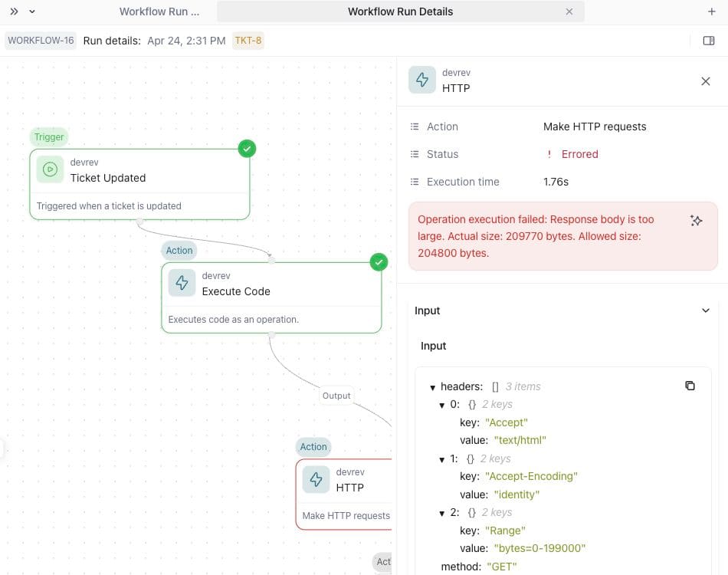This screenshot has width=728, height=575.
Task: Close the HTTP details panel
Action: click(x=706, y=80)
